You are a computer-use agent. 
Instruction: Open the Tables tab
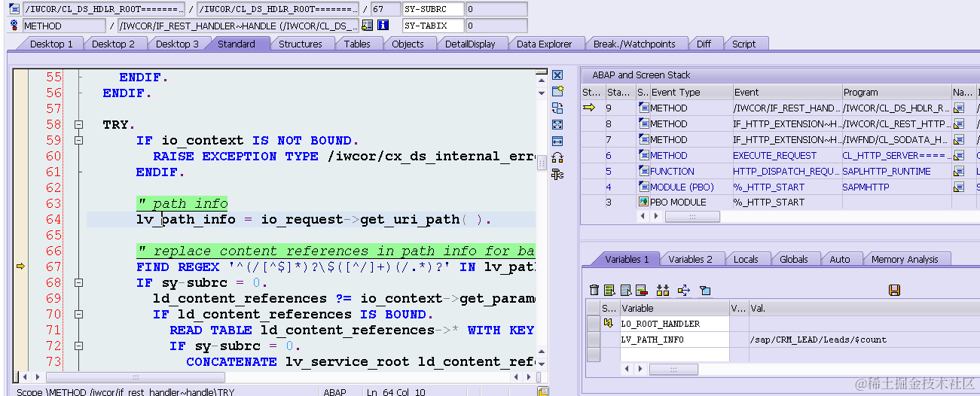(357, 44)
